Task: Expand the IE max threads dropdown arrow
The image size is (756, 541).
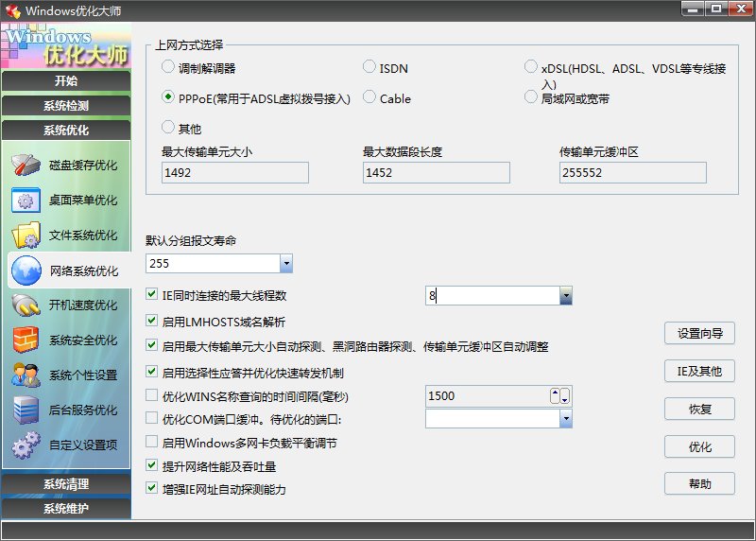Action: 566,295
